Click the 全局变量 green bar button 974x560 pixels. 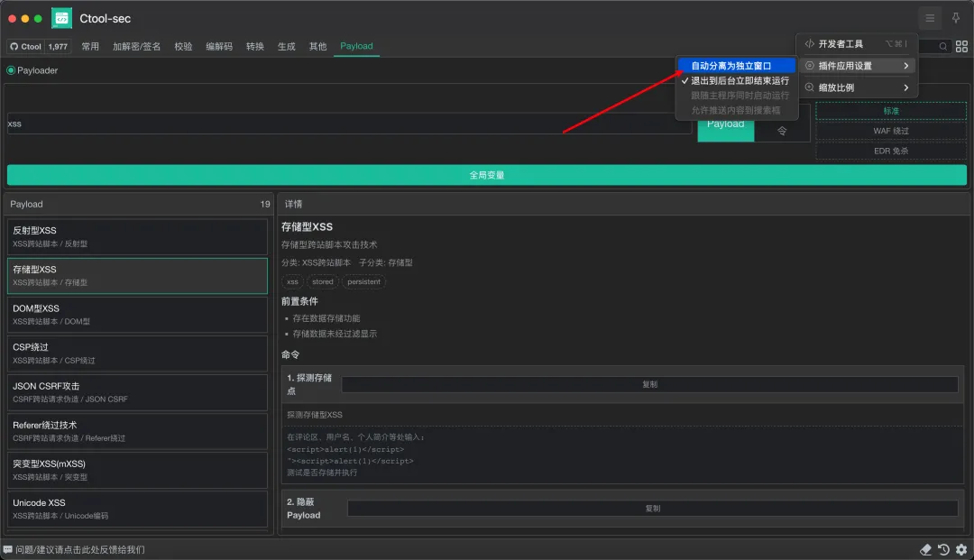click(x=487, y=175)
